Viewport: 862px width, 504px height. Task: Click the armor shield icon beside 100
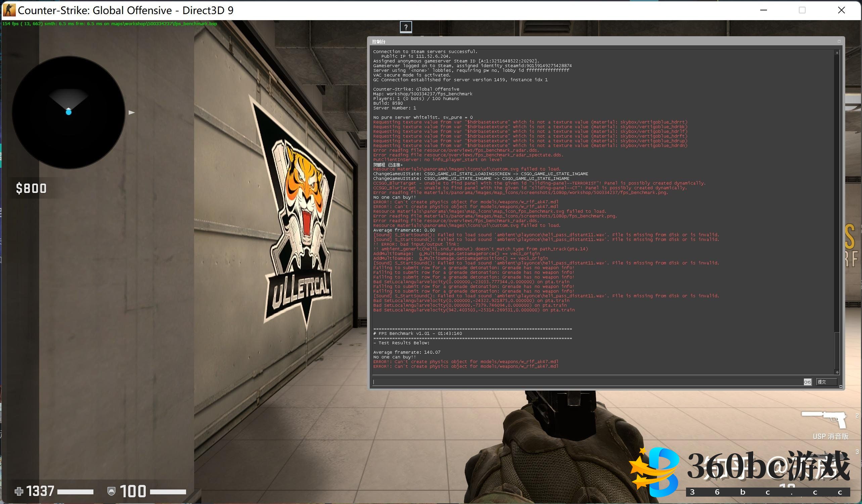click(111, 491)
